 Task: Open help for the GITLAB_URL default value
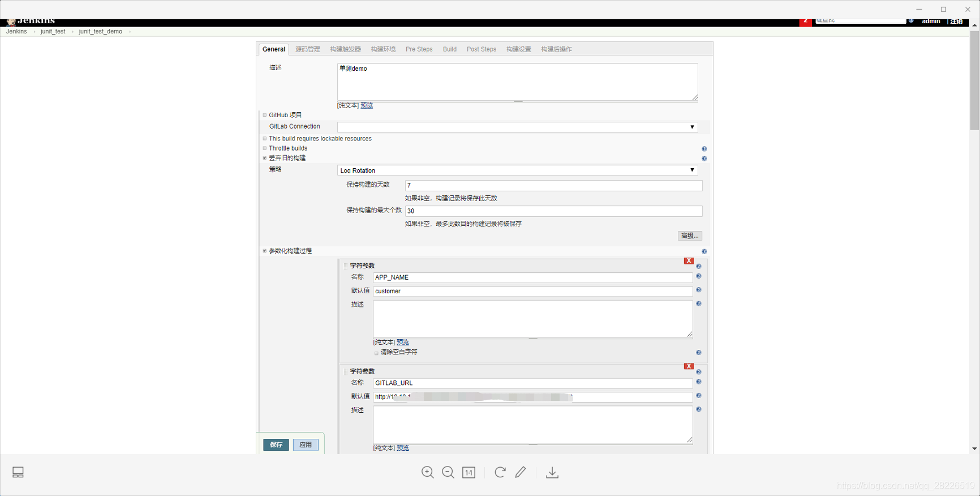click(699, 396)
